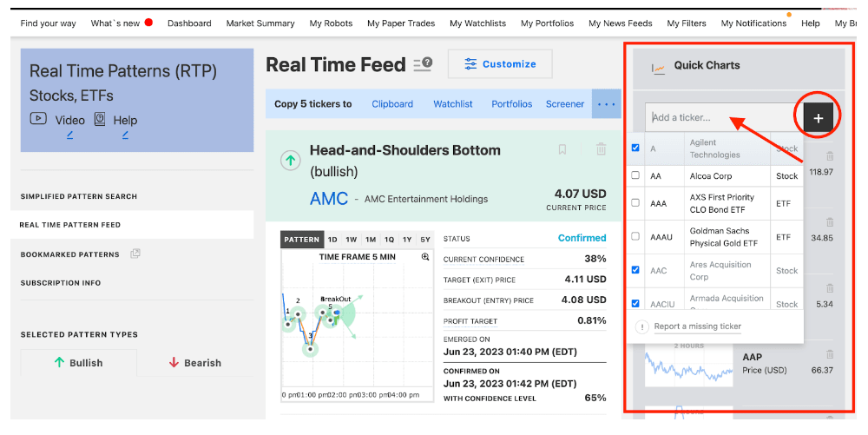Uncheck the AAC Ares Acquisition ticker
Viewport: 868px width, 435px height.
[x=635, y=270]
